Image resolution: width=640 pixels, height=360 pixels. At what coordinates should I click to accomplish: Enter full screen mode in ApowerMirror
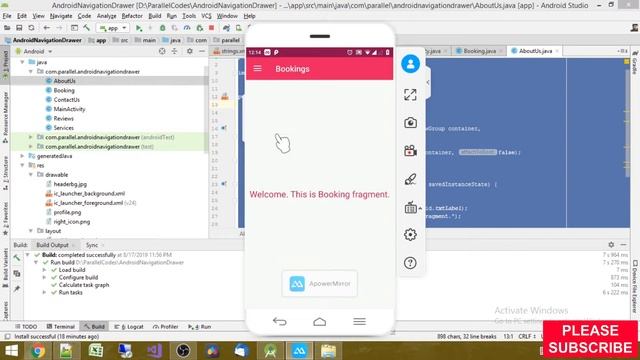[x=410, y=95]
